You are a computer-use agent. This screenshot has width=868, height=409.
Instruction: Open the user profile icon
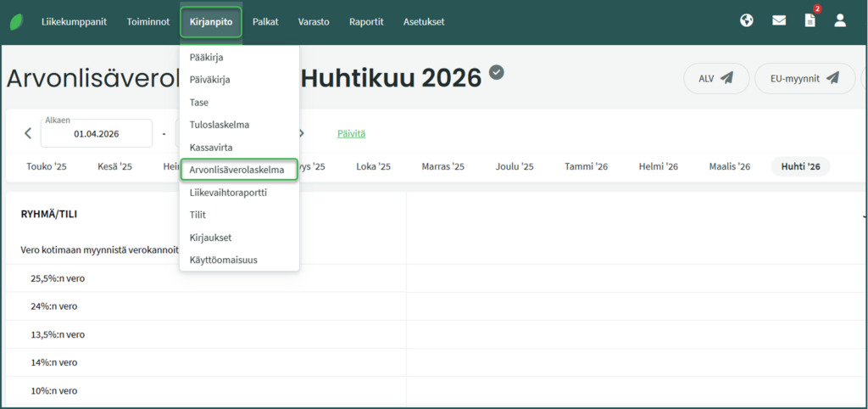(x=840, y=21)
